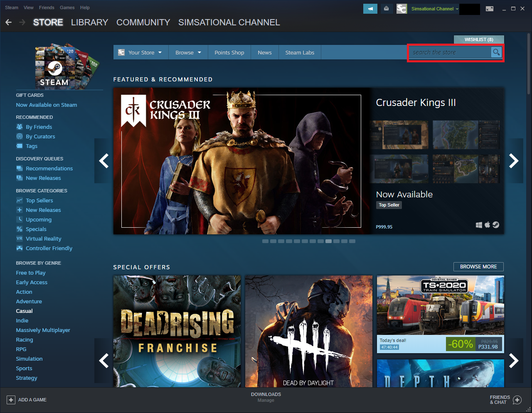This screenshot has width=532, height=413.
Task: Click the Controller Friendly gamepad icon
Action: coord(20,248)
